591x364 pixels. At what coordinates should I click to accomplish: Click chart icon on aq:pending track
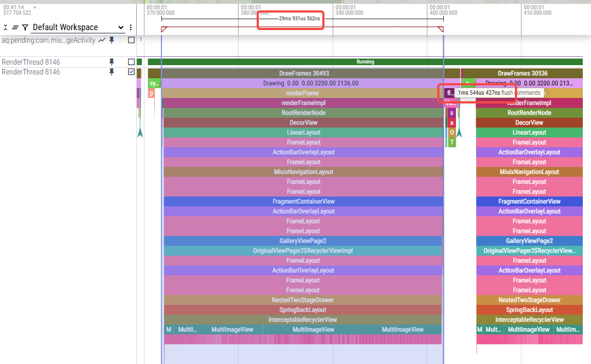pos(102,40)
